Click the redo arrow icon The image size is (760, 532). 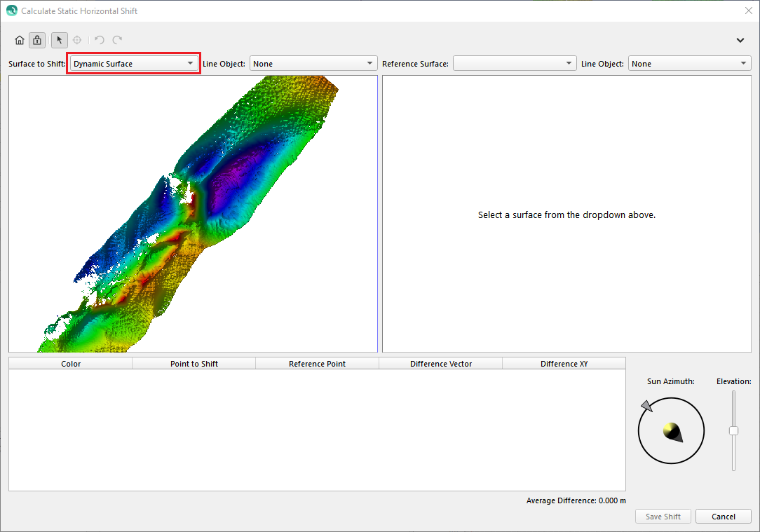(x=117, y=40)
